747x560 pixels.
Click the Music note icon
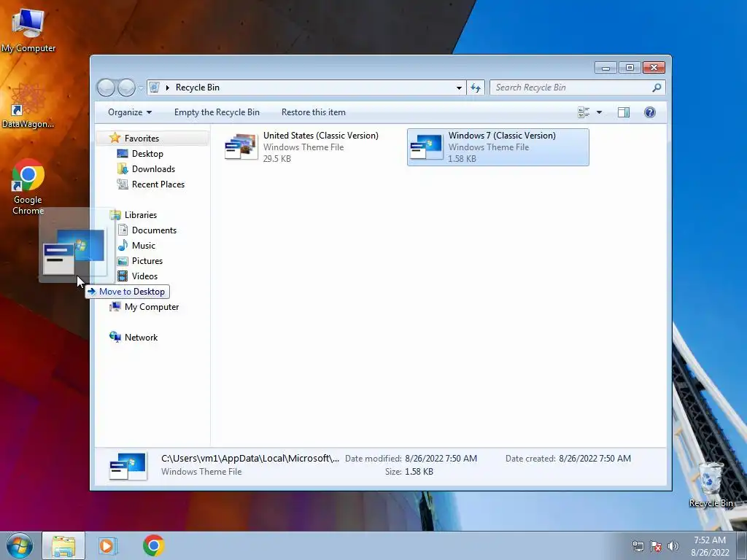click(x=123, y=245)
